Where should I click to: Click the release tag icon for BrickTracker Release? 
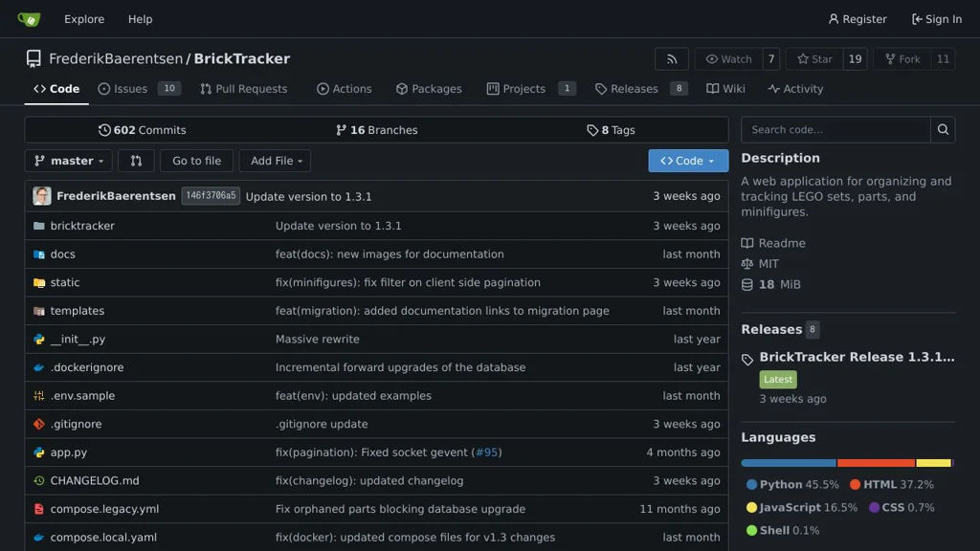(747, 360)
